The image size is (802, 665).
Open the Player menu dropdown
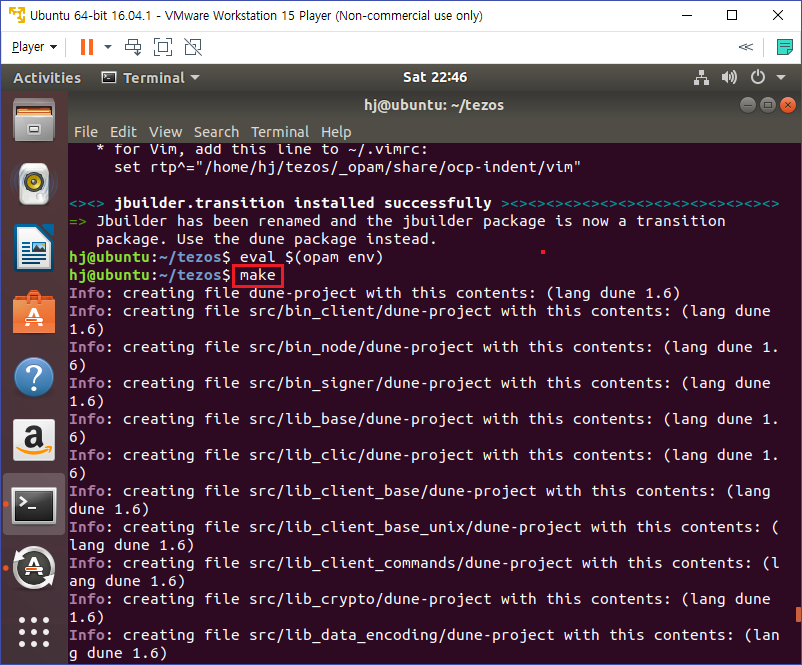click(x=34, y=47)
